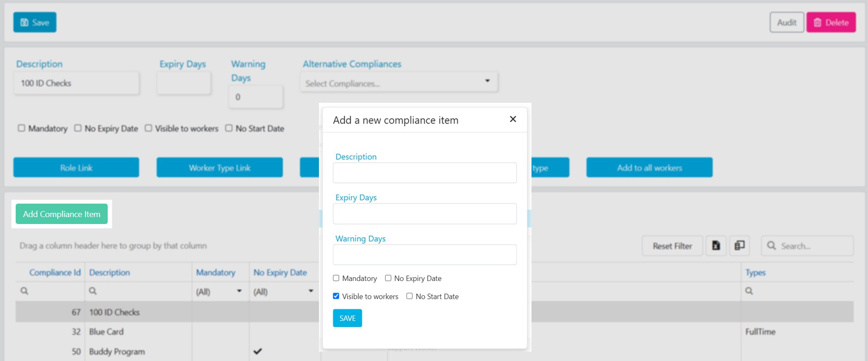The height and width of the screenshot is (361, 868).
Task: Click the grid Search box
Action: coord(807,246)
